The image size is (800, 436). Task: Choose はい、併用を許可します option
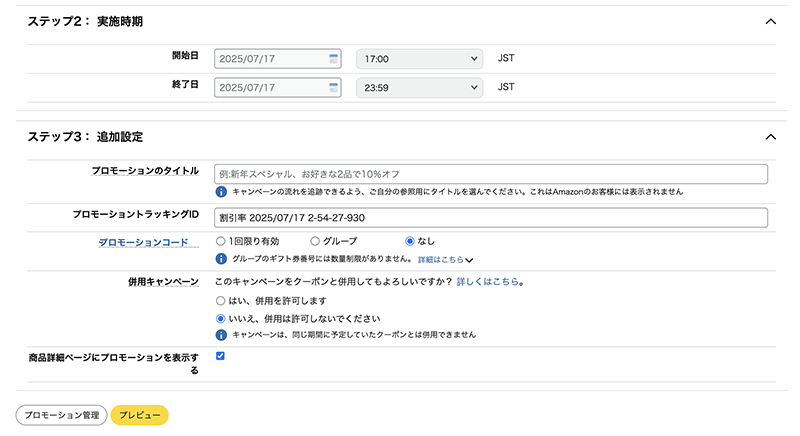click(x=220, y=301)
